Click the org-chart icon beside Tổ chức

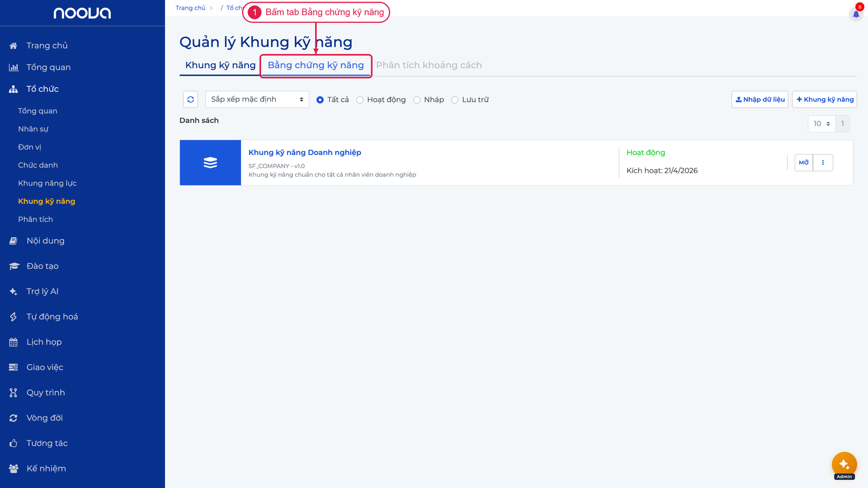point(14,89)
